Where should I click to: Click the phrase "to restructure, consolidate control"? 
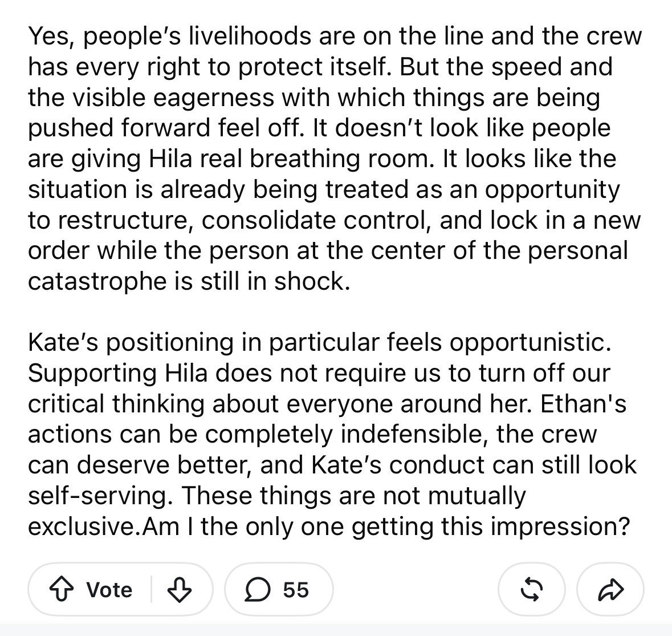point(231,220)
